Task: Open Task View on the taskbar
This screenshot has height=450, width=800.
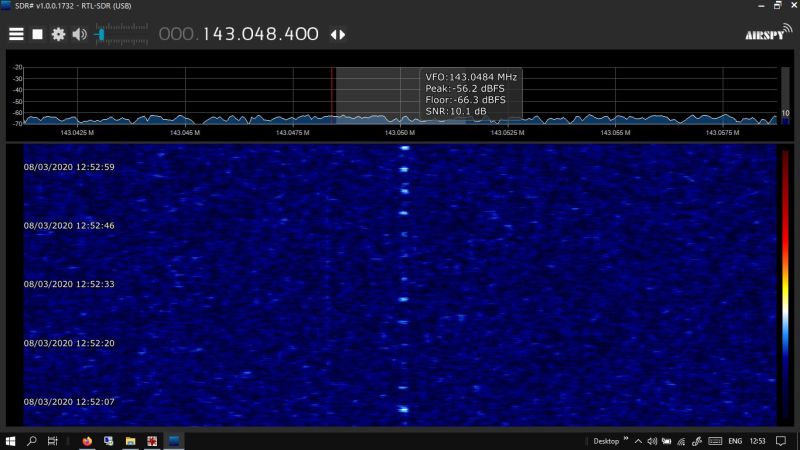Action: [53, 441]
